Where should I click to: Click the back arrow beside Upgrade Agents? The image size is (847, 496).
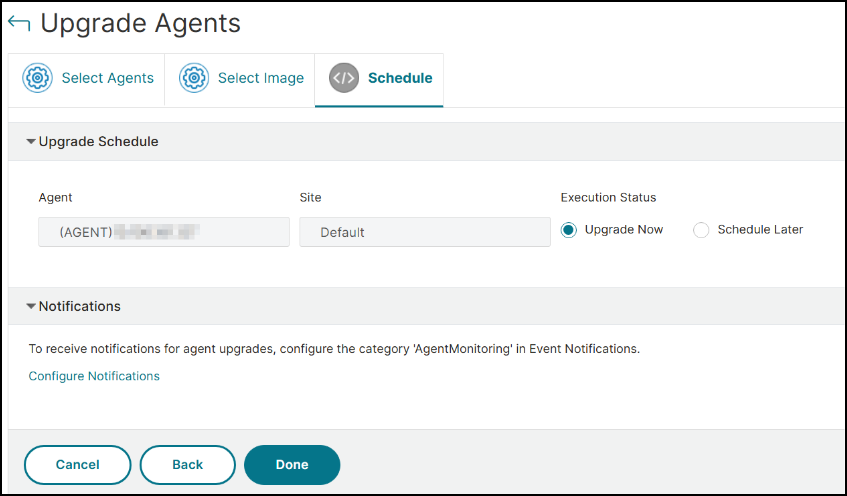pyautogui.click(x=19, y=23)
